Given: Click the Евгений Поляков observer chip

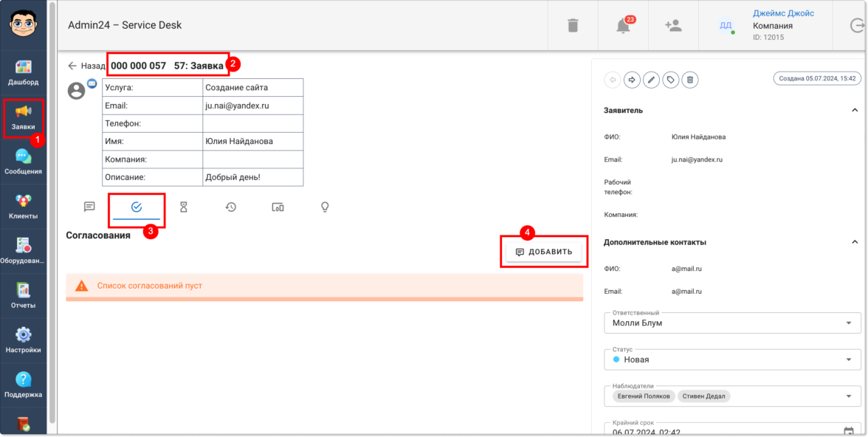Looking at the screenshot, I should pyautogui.click(x=644, y=396).
